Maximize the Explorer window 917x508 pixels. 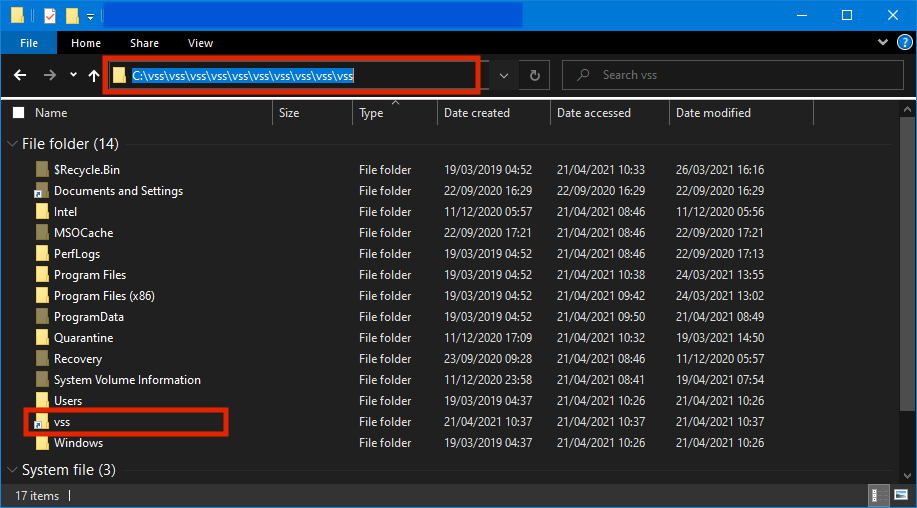pyautogui.click(x=847, y=15)
